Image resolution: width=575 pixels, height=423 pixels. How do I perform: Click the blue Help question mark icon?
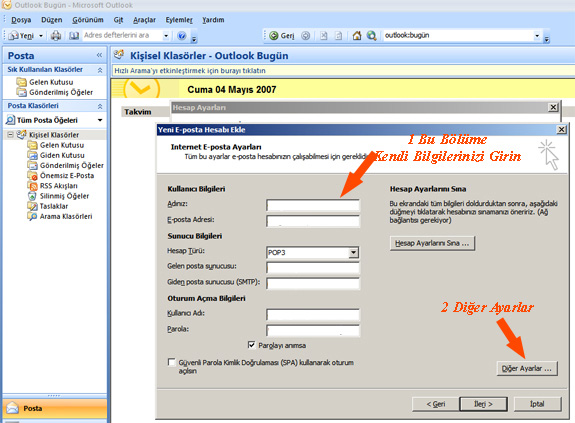(x=182, y=36)
